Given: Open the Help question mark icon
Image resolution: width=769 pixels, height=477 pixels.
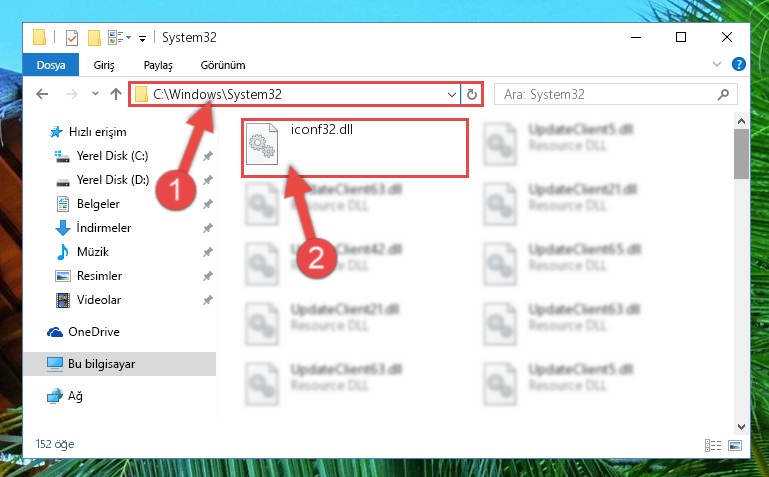Looking at the screenshot, I should pos(738,64).
